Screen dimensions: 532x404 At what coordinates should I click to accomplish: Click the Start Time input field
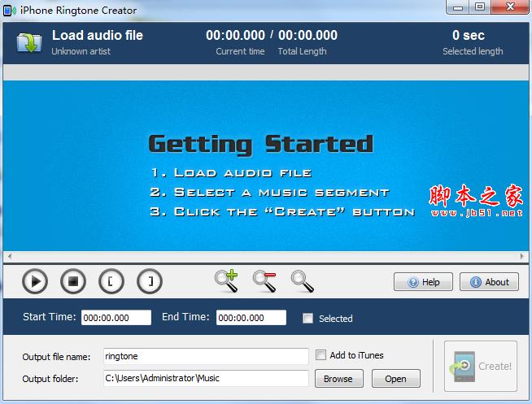pyautogui.click(x=116, y=318)
